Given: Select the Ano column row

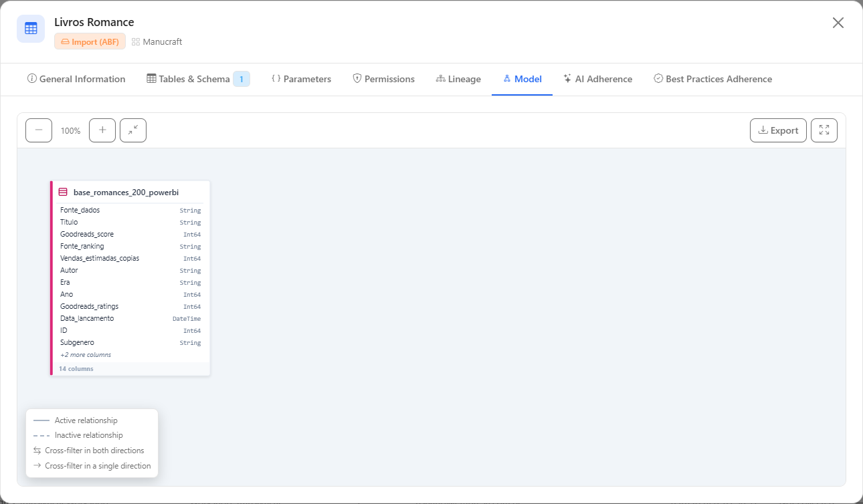Looking at the screenshot, I should tap(130, 294).
